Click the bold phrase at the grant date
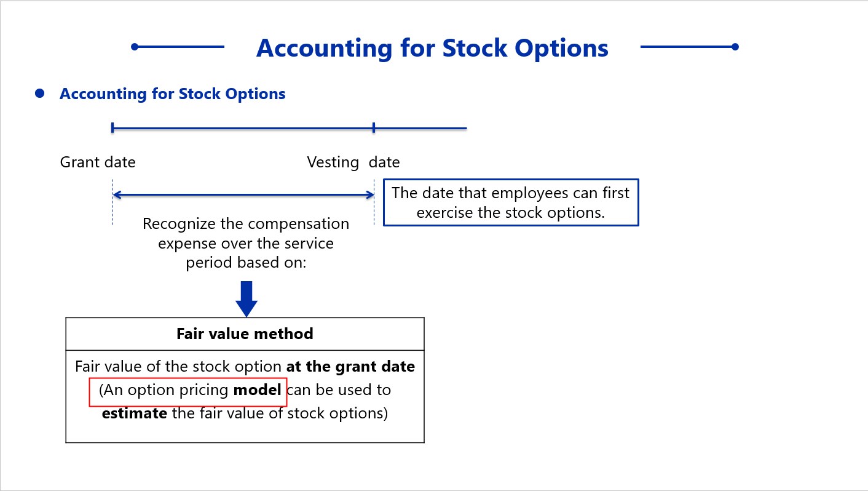Viewport: 868px width, 491px height. [x=350, y=367]
